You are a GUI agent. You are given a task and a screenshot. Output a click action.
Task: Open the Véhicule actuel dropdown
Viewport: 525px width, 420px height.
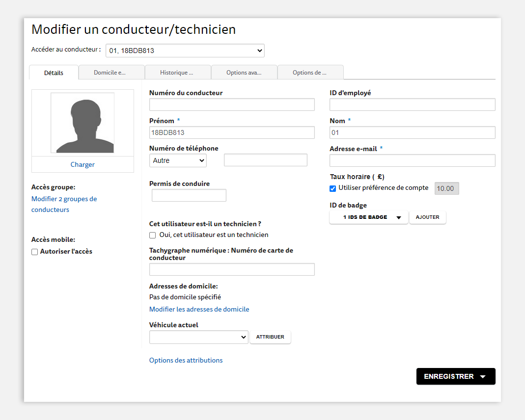(x=199, y=337)
